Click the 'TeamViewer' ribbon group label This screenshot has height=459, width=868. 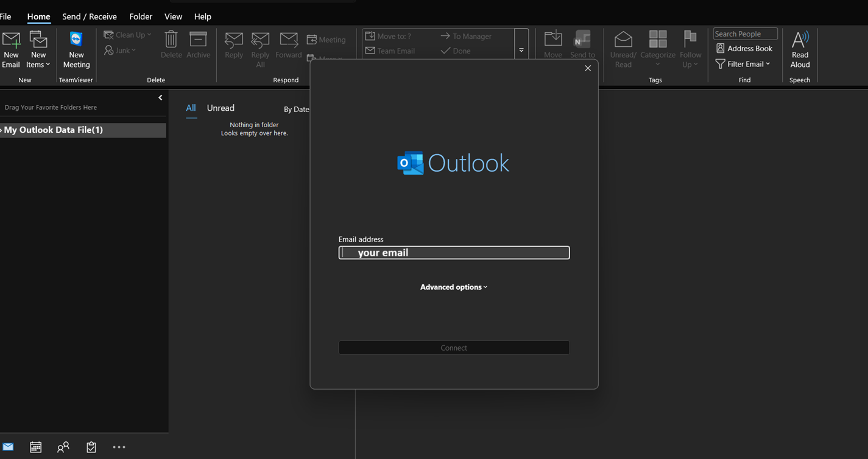76,80
